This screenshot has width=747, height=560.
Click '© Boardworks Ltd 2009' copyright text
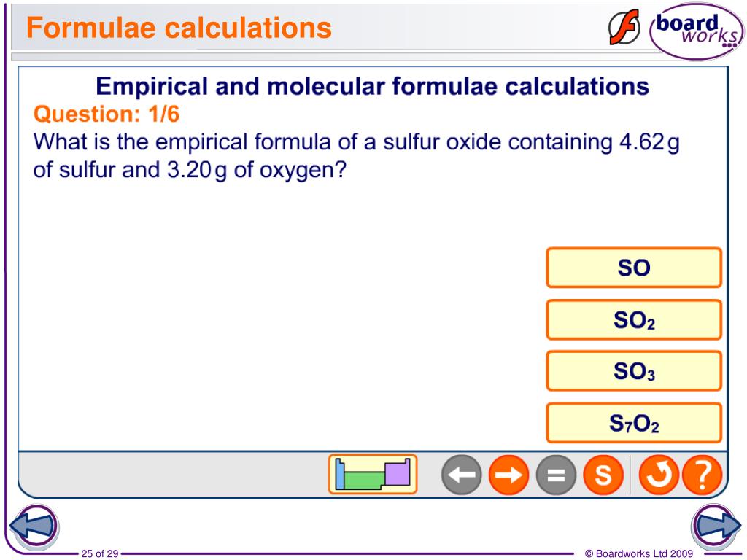(x=639, y=553)
